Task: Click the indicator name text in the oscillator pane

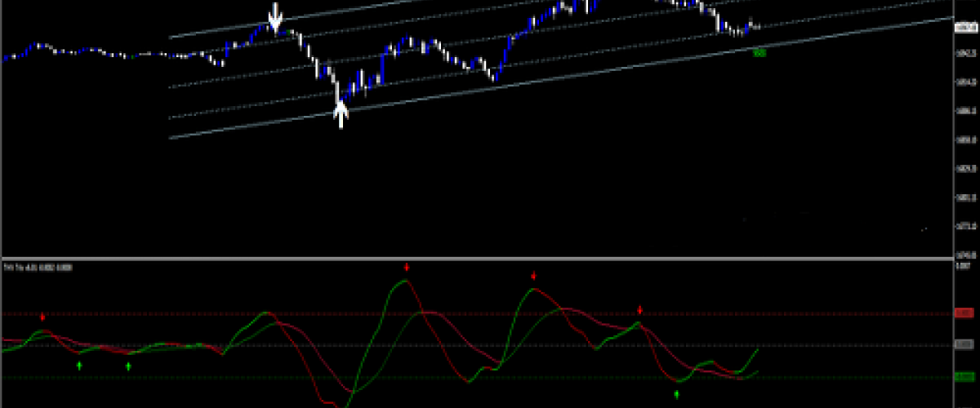Action: pyautogui.click(x=38, y=268)
